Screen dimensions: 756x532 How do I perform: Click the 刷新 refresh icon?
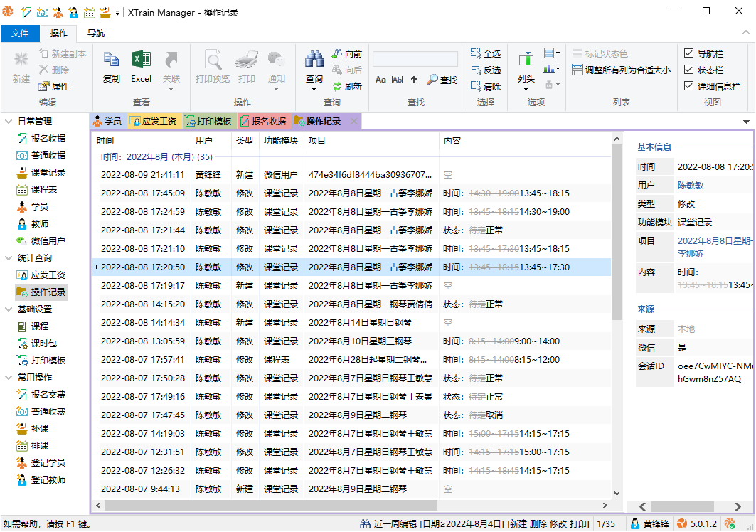(337, 86)
